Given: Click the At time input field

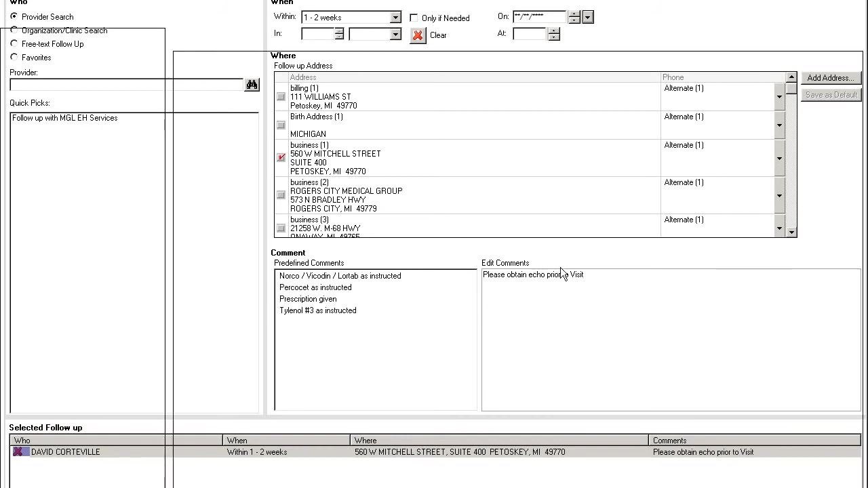Looking at the screenshot, I should coord(530,34).
